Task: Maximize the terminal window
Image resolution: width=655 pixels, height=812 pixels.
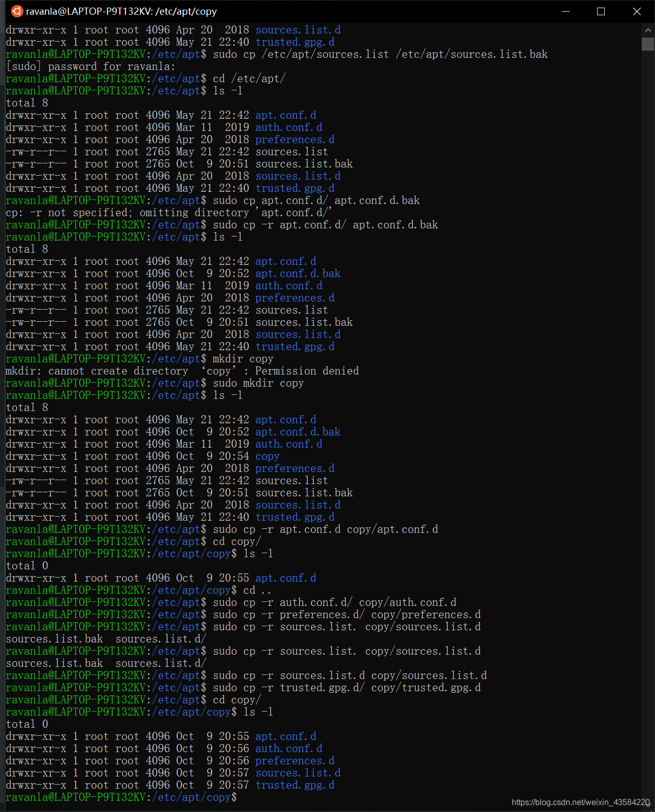Action: (x=601, y=11)
